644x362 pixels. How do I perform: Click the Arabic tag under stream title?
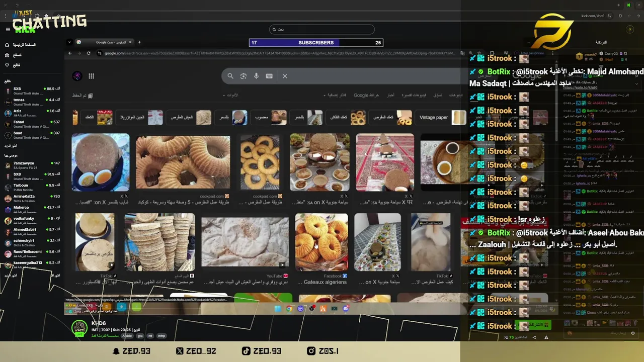click(127, 336)
